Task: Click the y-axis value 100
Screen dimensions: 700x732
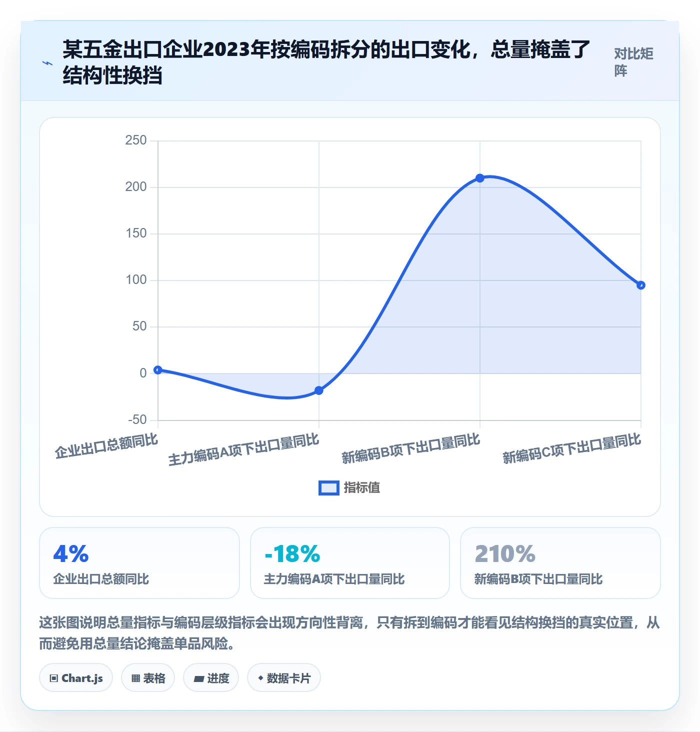Action: click(x=136, y=279)
